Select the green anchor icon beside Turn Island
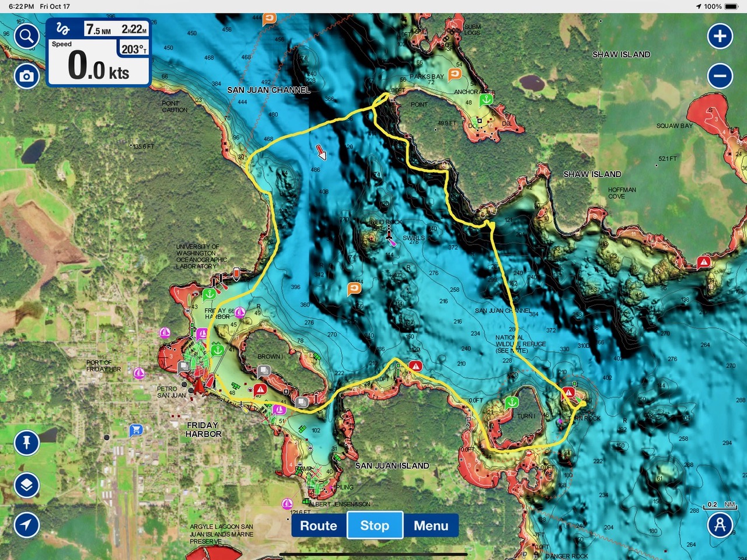Image resolution: width=747 pixels, height=560 pixels. coord(511,402)
